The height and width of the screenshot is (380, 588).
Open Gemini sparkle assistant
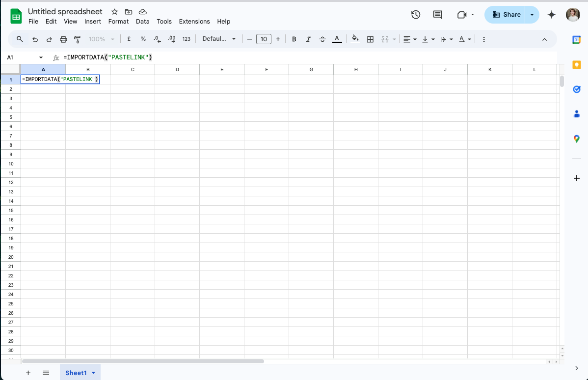(x=551, y=15)
